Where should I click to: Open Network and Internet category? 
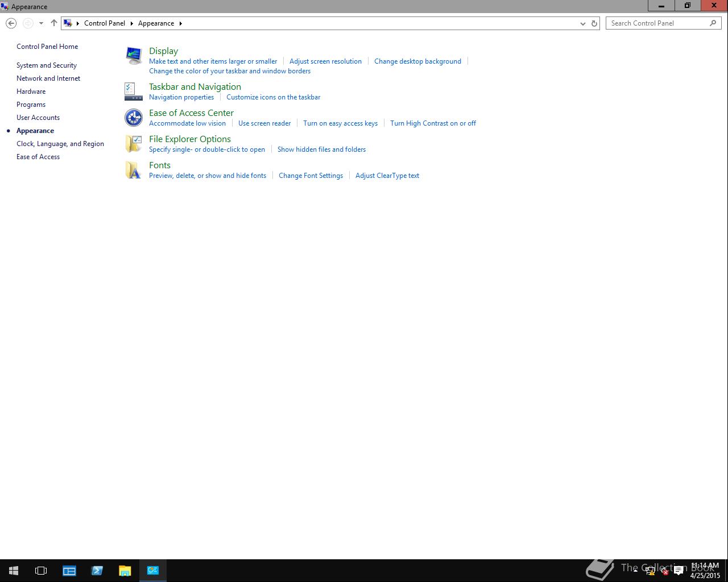48,78
